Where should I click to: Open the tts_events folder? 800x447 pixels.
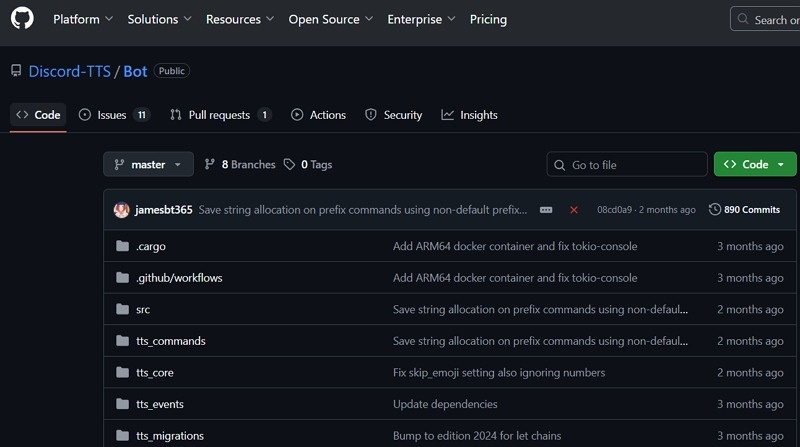pos(160,404)
